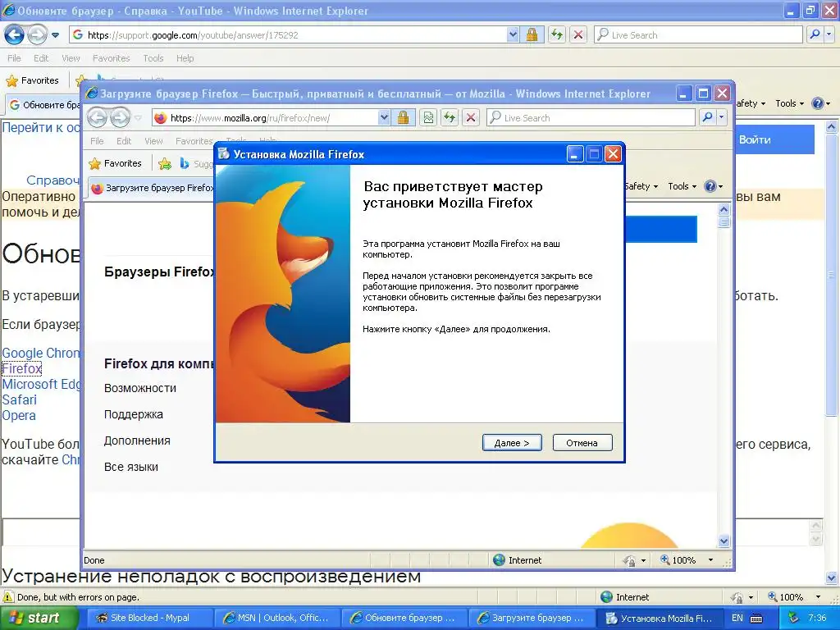Click keyboard icon in the system tray
Screen dimensions: 840x630
coord(756,619)
